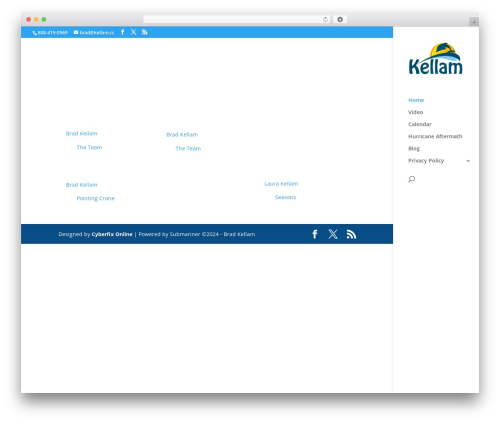Click the X (Twitter) icon in top bar
The height and width of the screenshot is (423, 500).
(x=133, y=32)
